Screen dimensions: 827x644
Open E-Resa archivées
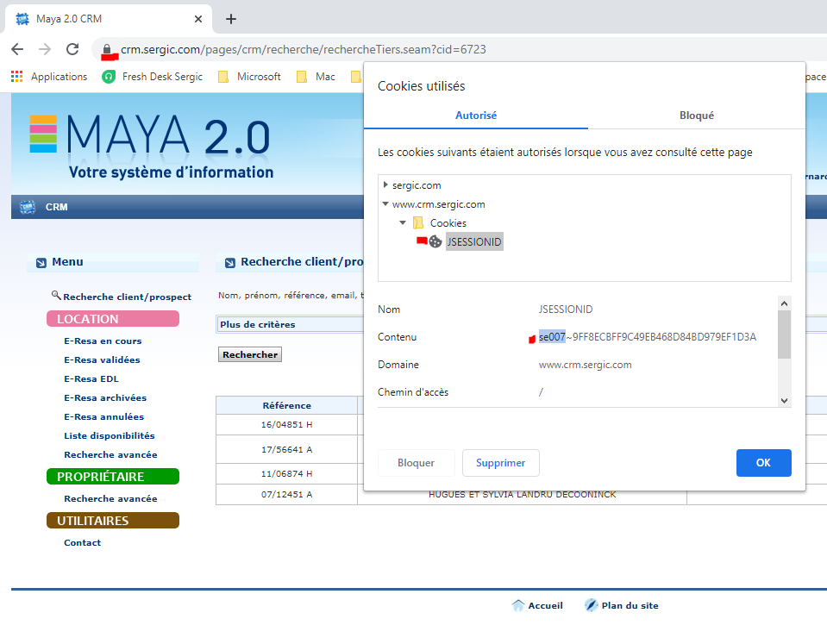[105, 397]
